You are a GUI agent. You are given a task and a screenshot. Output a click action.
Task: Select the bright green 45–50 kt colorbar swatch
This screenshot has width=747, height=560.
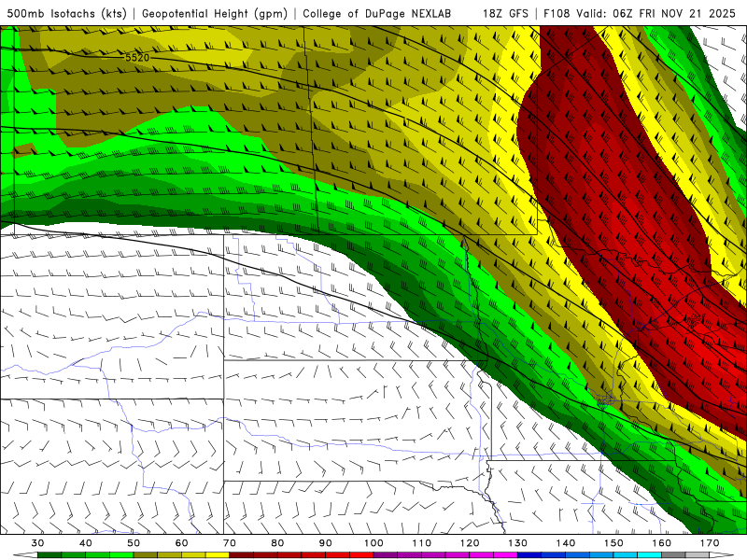(121, 554)
